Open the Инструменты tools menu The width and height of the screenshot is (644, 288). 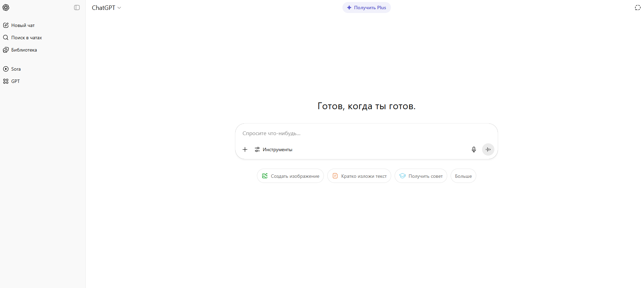pos(274,149)
